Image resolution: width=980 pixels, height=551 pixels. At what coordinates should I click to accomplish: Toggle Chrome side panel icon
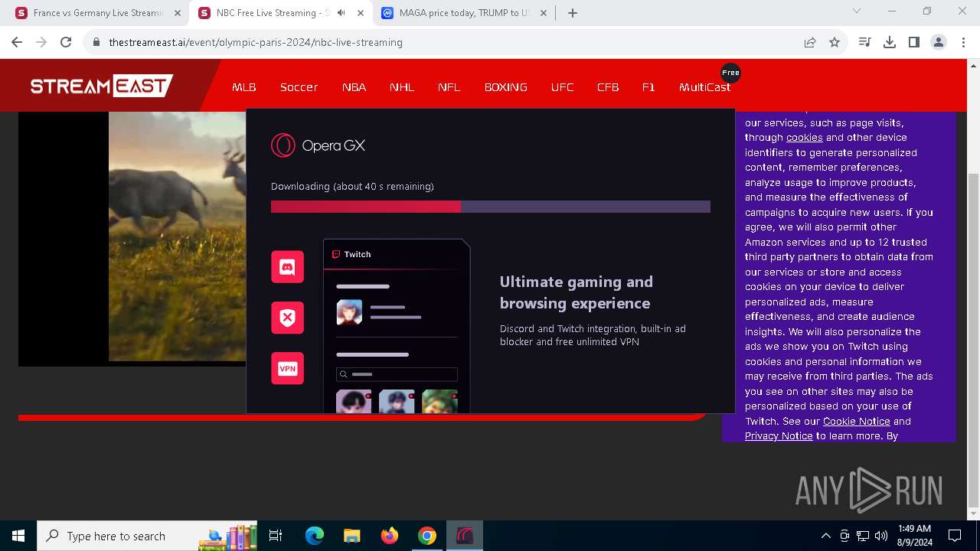(x=914, y=42)
